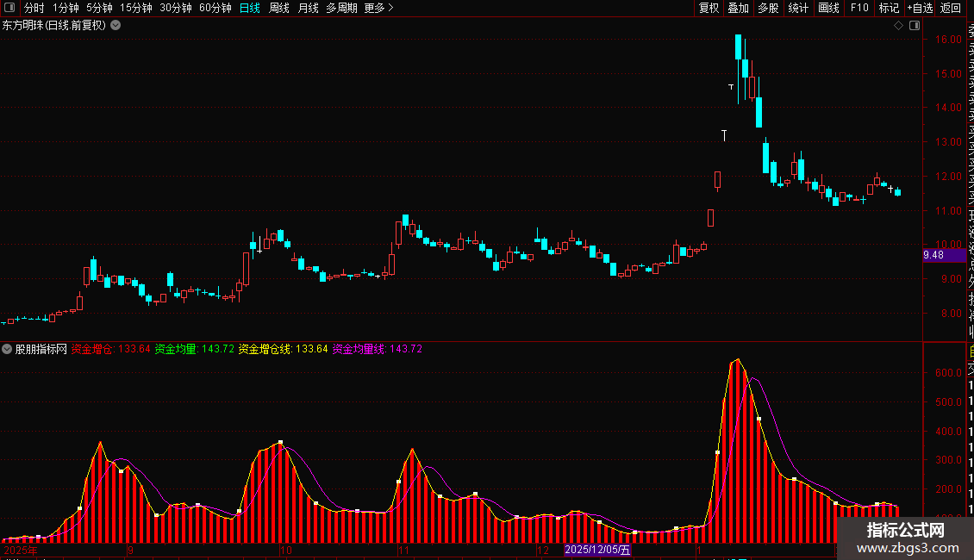Switch to 周线 weekly chart
974x560 pixels.
279,8
